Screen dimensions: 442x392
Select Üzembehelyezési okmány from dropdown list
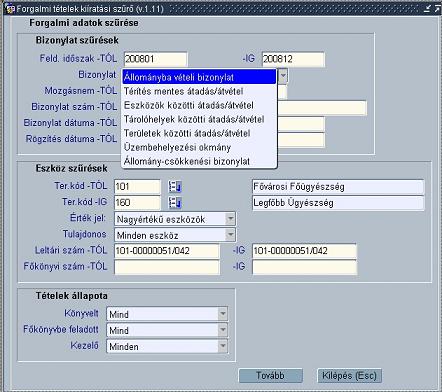click(199, 147)
